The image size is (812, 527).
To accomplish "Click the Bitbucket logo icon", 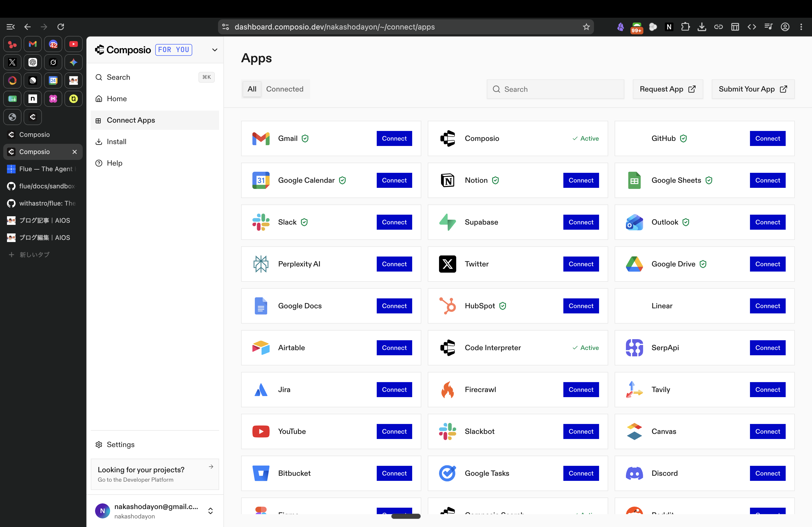I will (x=261, y=473).
